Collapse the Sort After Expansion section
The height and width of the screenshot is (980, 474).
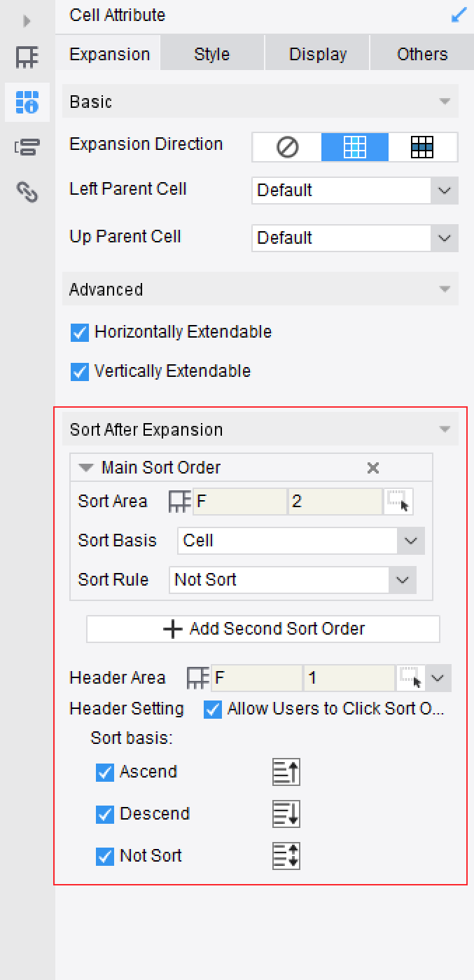click(444, 430)
